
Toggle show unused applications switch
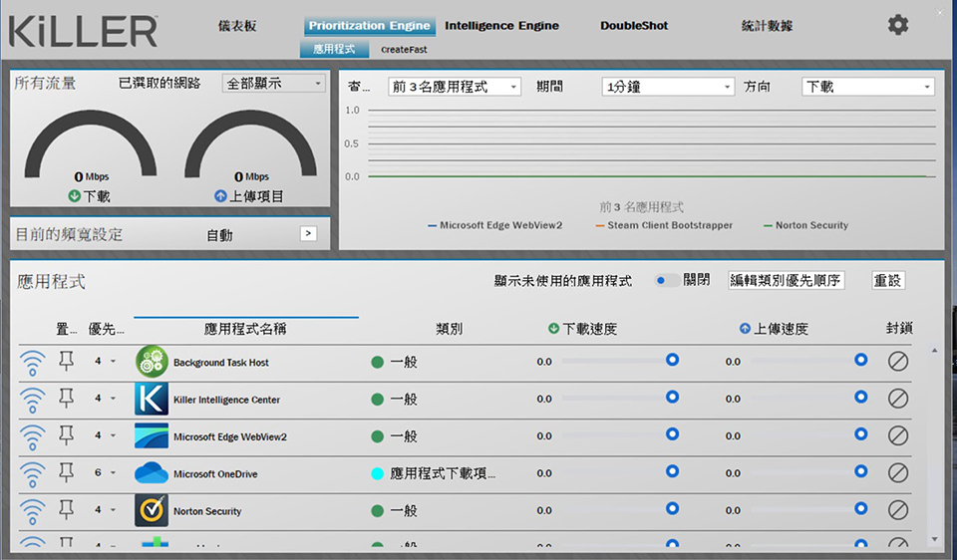point(667,281)
